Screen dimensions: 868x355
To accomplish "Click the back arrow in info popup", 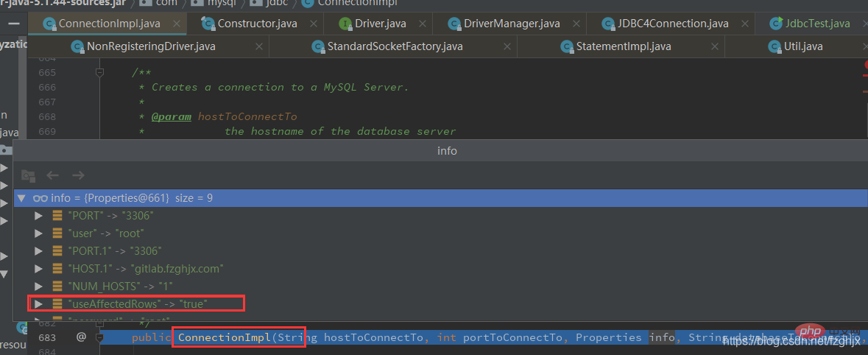I will 52,175.
